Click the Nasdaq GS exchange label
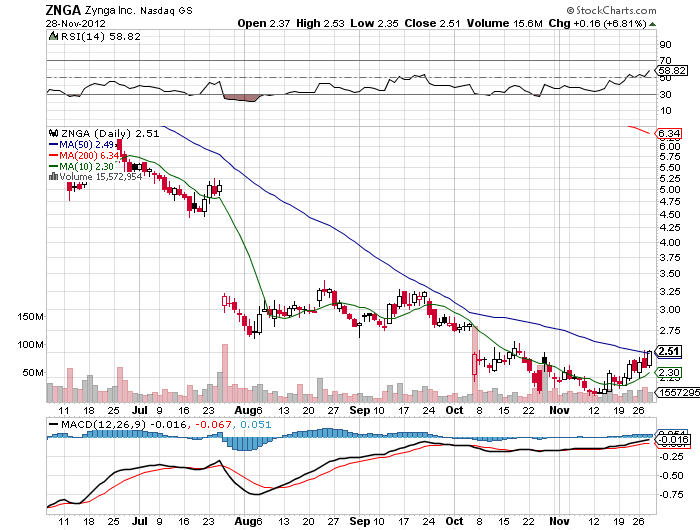Viewport: 700px width, 530px height. (x=166, y=11)
